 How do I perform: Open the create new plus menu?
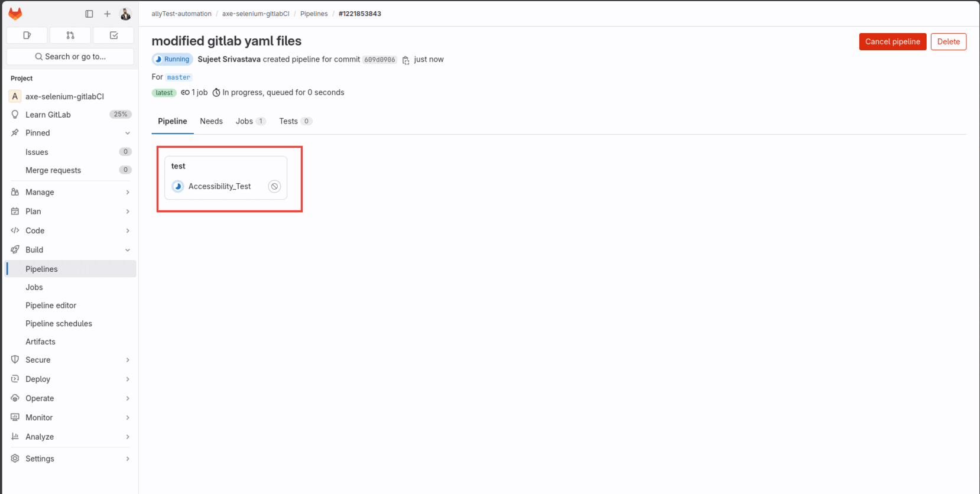click(107, 14)
